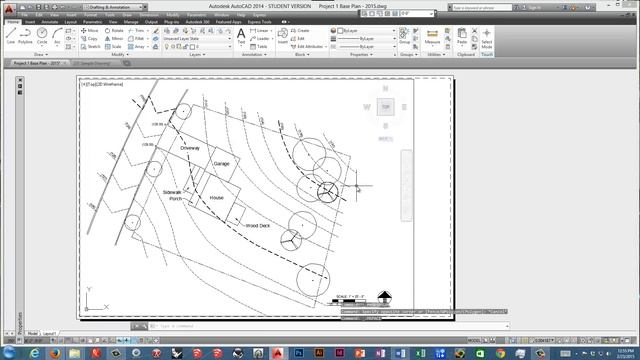Switch to the Manage ribbon tab

coord(131,22)
